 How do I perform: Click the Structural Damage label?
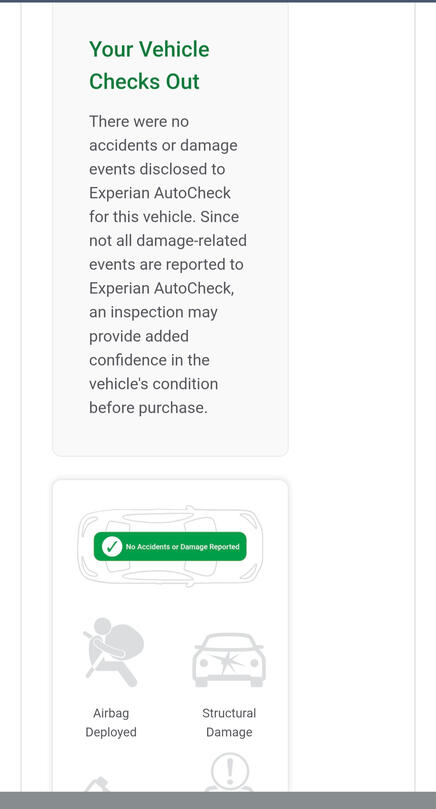[229, 722]
